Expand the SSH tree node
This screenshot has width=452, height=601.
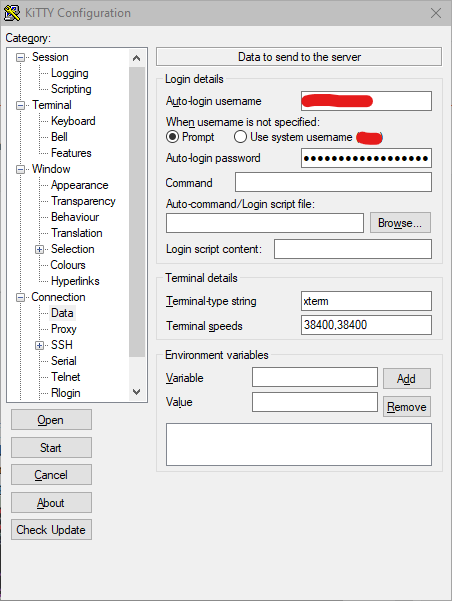click(39, 345)
